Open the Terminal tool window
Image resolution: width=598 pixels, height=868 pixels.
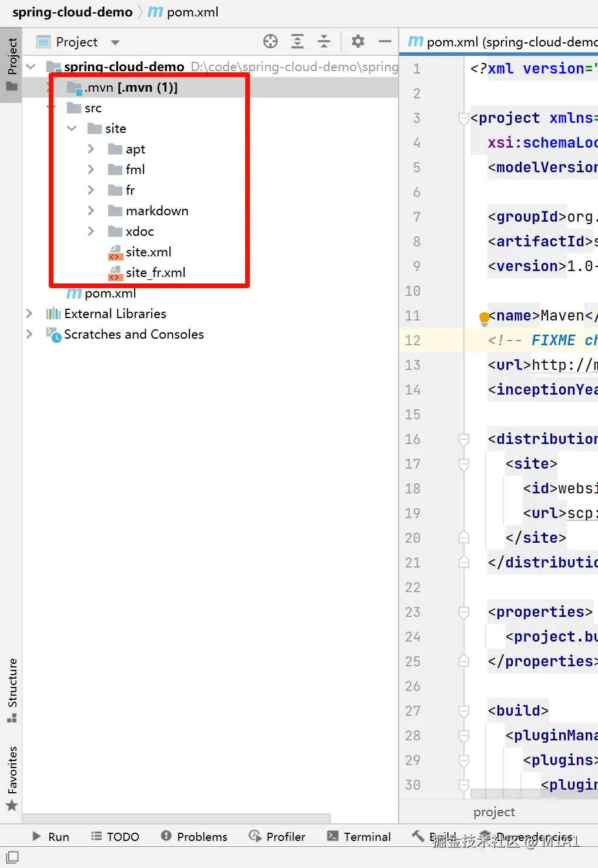pos(359,836)
